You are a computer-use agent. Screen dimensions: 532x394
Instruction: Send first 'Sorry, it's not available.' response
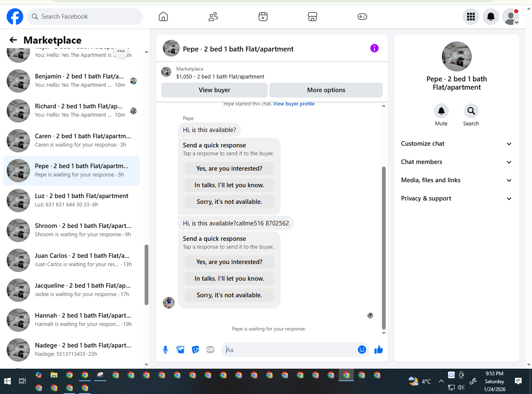(229, 202)
